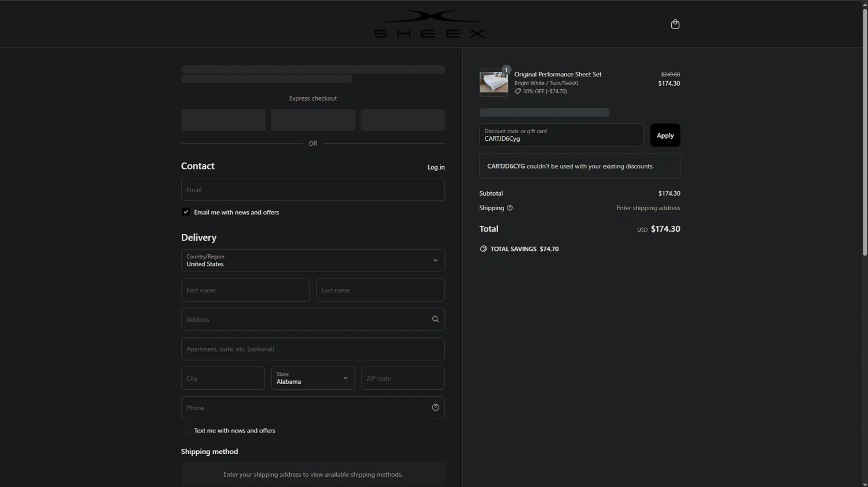Viewport: 868px width, 487px height.
Task: Focus the Address input field
Action: pyautogui.click(x=313, y=319)
